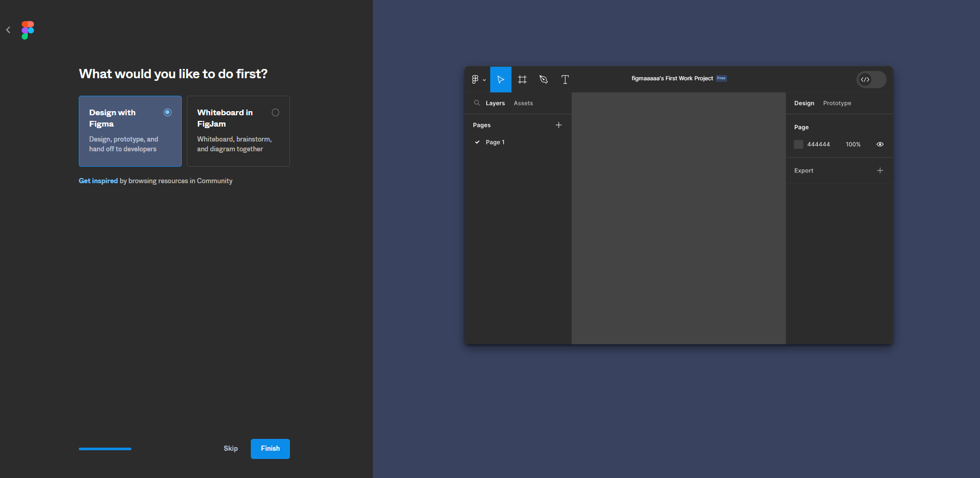The width and height of the screenshot is (980, 478).
Task: Switch to the Layers tab
Action: (x=495, y=103)
